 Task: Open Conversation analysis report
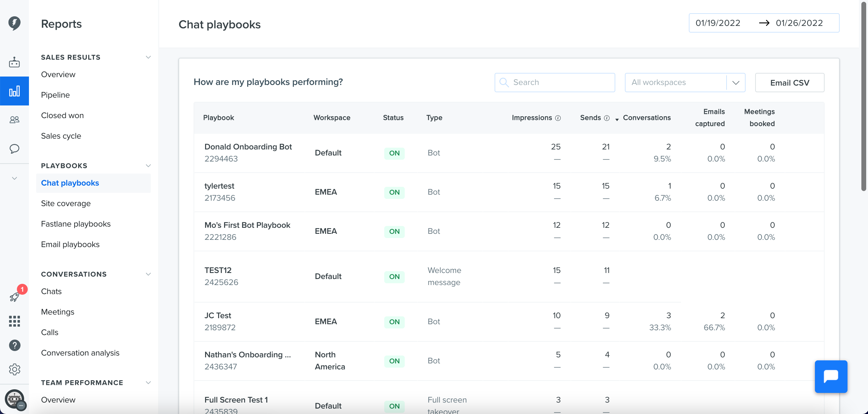pos(80,353)
